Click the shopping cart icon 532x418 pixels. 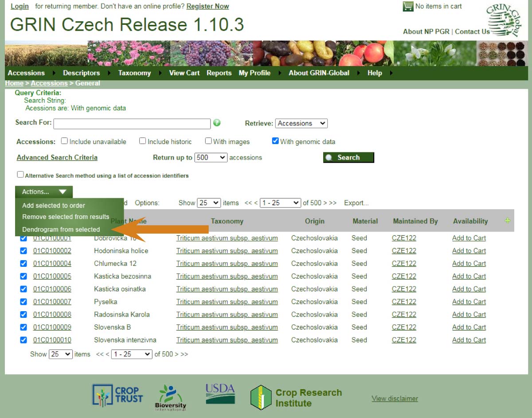(408, 6)
